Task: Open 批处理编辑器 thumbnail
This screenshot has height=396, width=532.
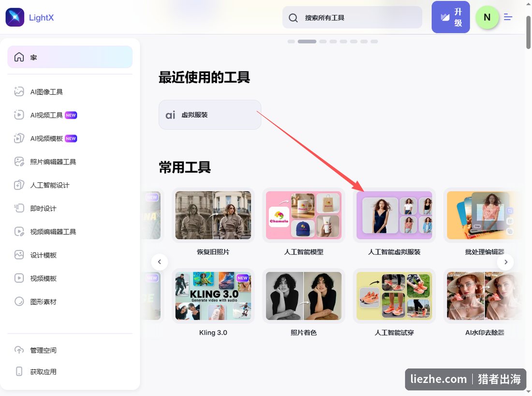Action: [x=485, y=215]
